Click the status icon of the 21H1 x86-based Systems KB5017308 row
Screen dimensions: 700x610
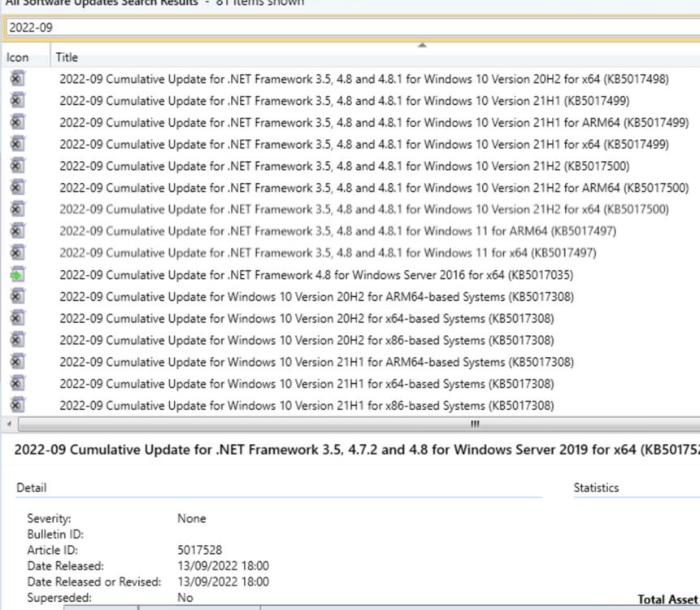click(17, 406)
